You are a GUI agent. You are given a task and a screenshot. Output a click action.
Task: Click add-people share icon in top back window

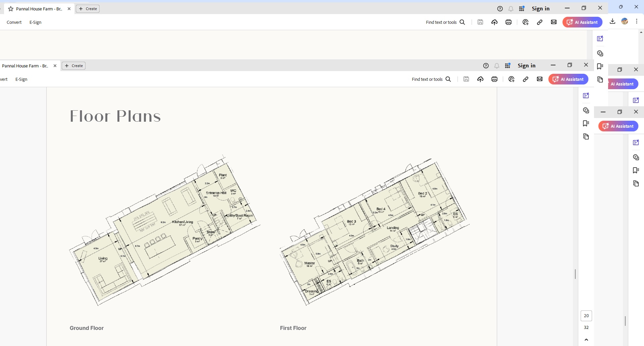pos(526,22)
